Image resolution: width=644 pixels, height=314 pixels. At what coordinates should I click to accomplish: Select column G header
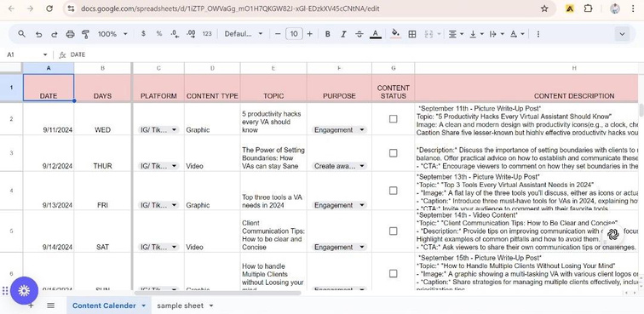click(x=393, y=68)
